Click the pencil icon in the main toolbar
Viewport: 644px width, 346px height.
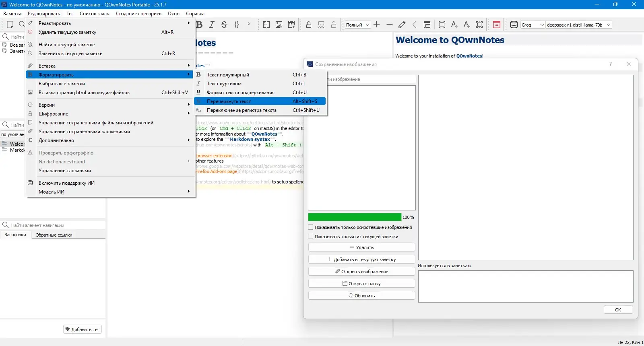tap(402, 25)
